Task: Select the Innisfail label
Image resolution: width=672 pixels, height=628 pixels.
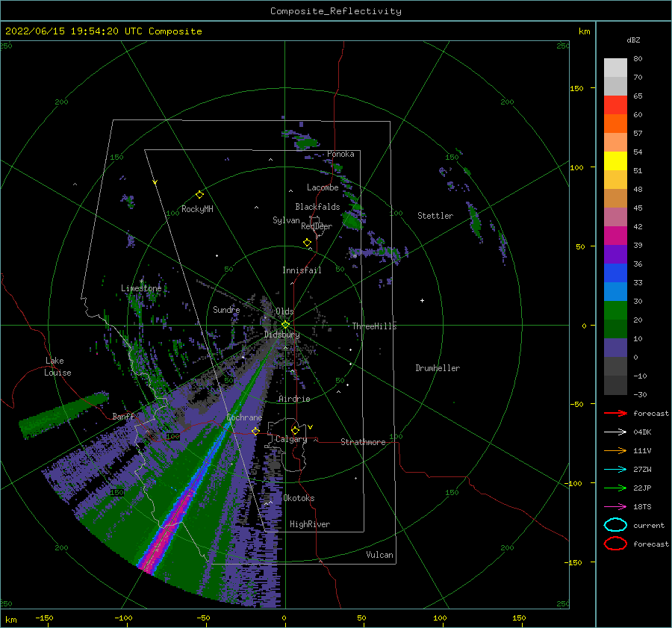Action: [x=302, y=270]
